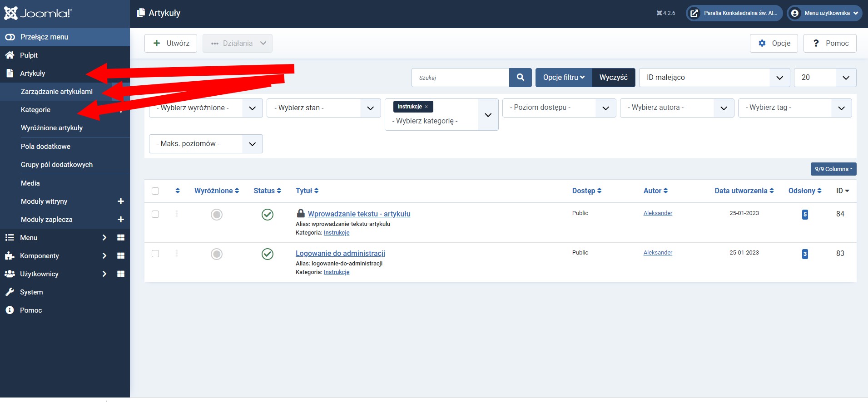Open Moduły witryny in sidebar
Image resolution: width=868 pixels, height=402 pixels.
(44, 201)
